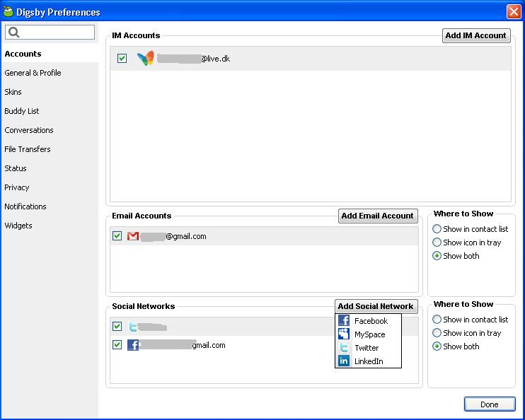Click the Twitter account icon in Social Networks list
Screen dimensions: 525x420
pyautogui.click(x=132, y=327)
